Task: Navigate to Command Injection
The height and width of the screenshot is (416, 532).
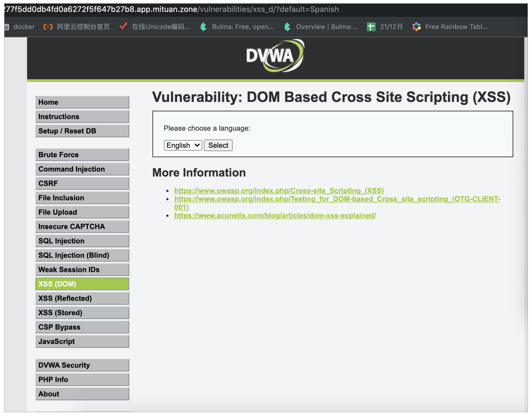Action: (x=82, y=169)
